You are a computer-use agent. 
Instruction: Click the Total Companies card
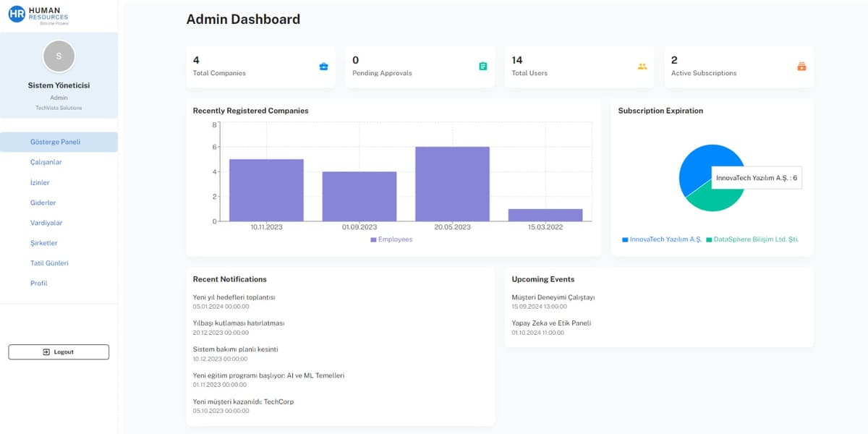[x=261, y=67]
